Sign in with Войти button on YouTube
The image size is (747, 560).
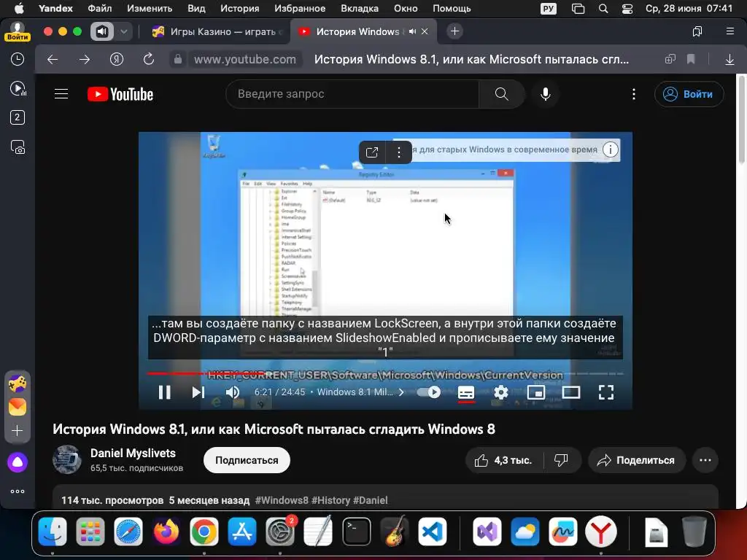tap(689, 94)
